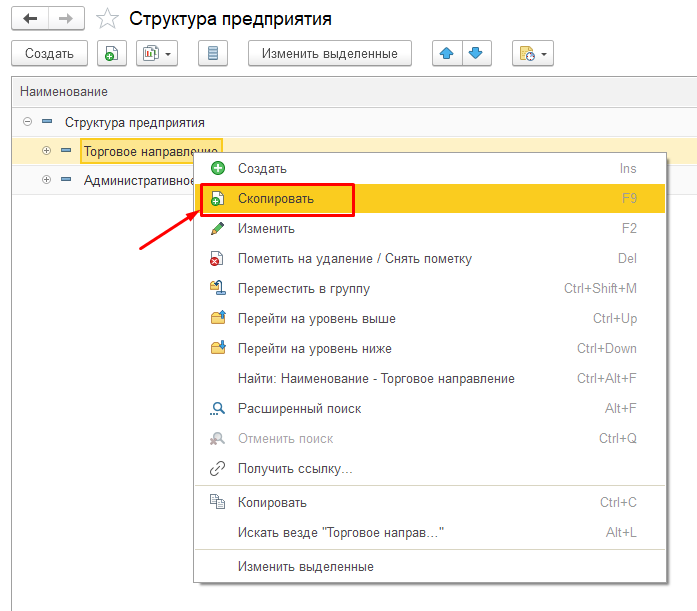Choose Переместить в группу menu entry
This screenshot has height=611, width=697.
tap(430, 288)
